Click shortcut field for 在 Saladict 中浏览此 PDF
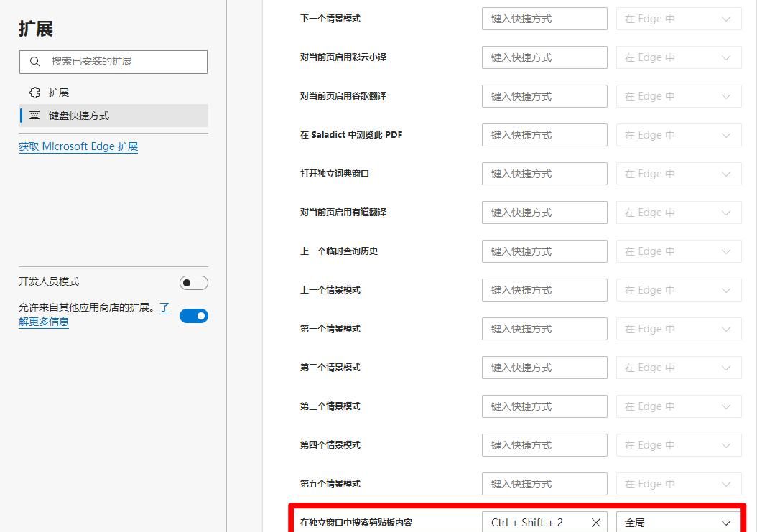The image size is (757, 532). tap(544, 135)
